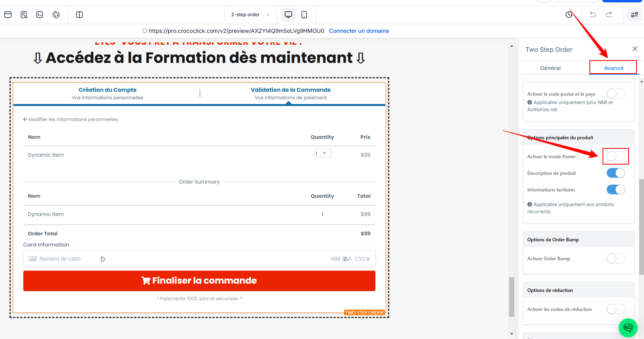Viewport: 644px width, 339px height.
Task: Open the version history clock icon
Action: click(569, 15)
